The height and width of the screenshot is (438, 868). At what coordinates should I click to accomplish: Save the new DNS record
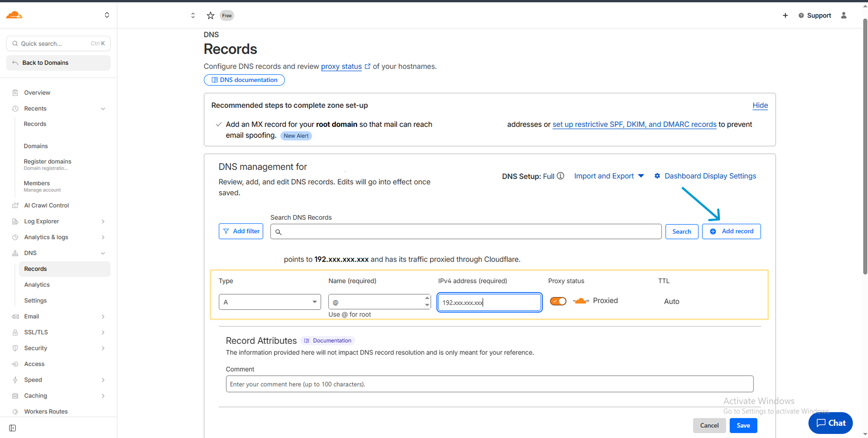(743, 425)
